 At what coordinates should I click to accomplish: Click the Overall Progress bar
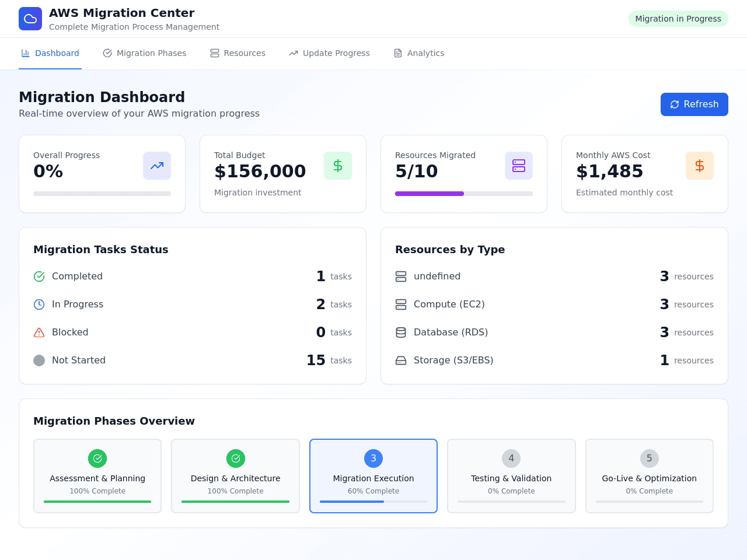coord(102,194)
